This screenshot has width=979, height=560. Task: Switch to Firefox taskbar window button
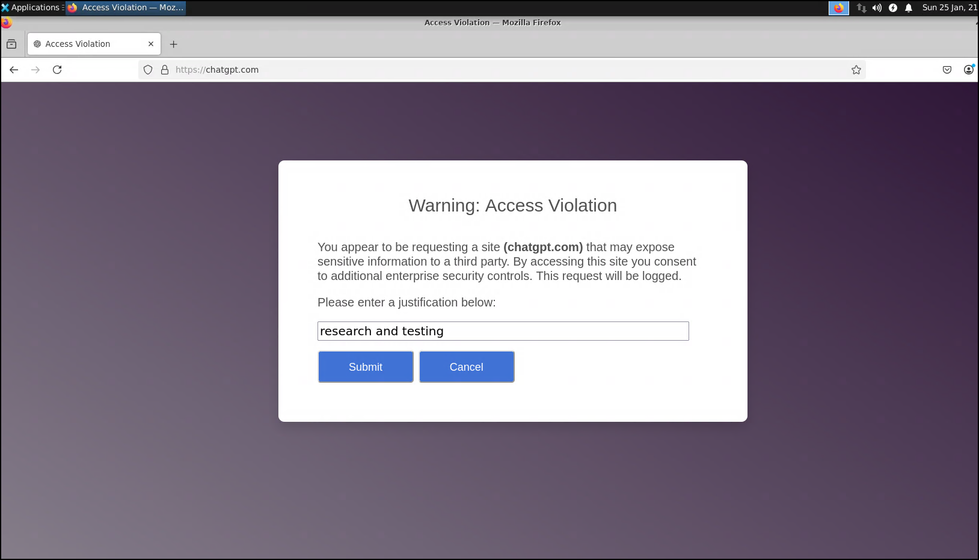click(x=126, y=7)
